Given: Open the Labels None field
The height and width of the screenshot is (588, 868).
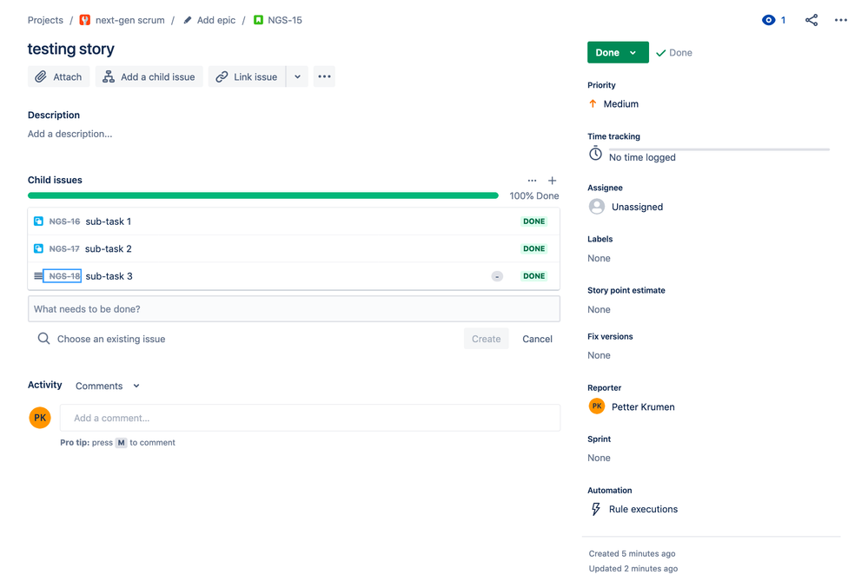Looking at the screenshot, I should (599, 258).
